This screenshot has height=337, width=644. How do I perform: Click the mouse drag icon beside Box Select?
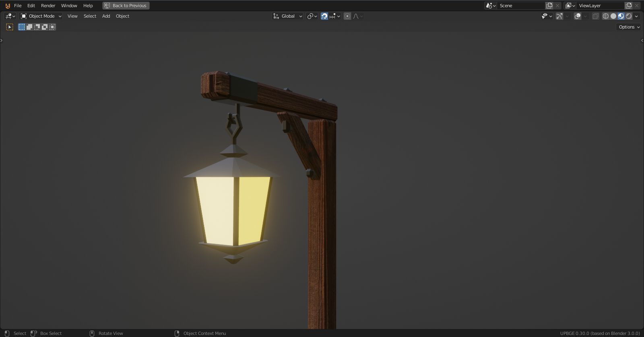[x=34, y=333]
